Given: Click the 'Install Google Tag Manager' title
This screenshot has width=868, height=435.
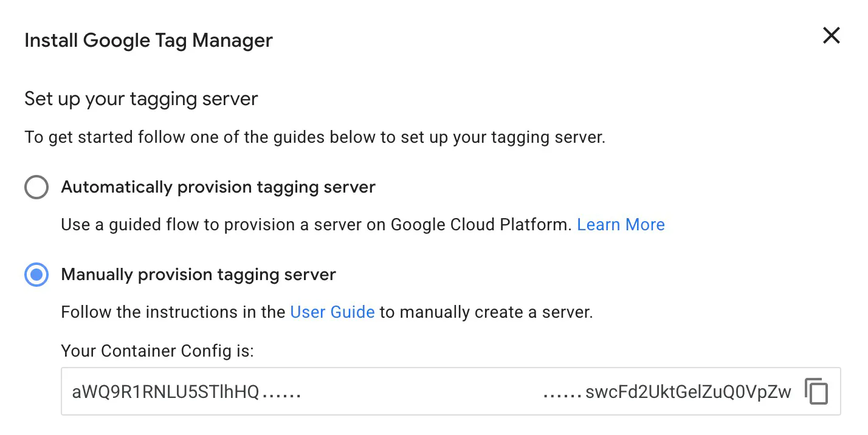Looking at the screenshot, I should [148, 41].
